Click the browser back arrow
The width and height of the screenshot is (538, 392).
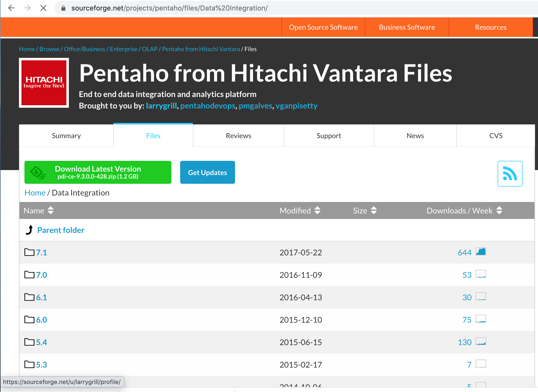[11, 8]
